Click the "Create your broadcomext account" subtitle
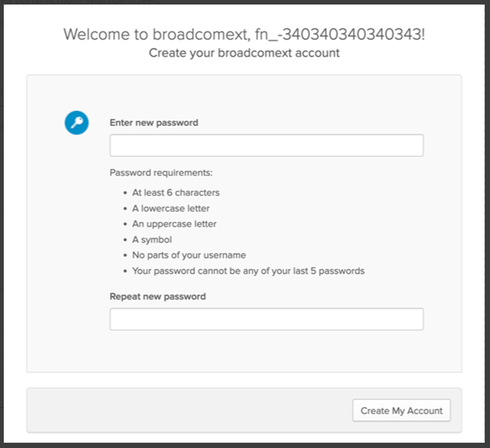The image size is (490, 448). 244,53
